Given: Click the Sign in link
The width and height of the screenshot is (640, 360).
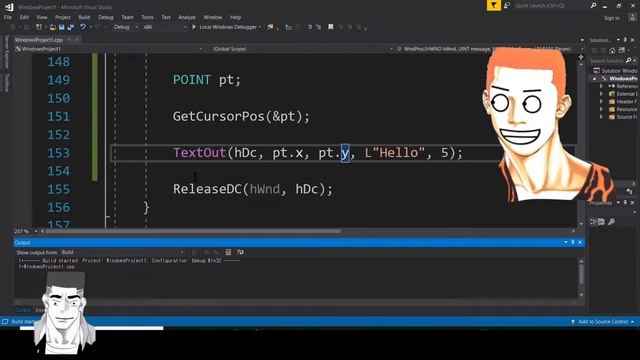Looking at the screenshot, I should click(x=611, y=18).
